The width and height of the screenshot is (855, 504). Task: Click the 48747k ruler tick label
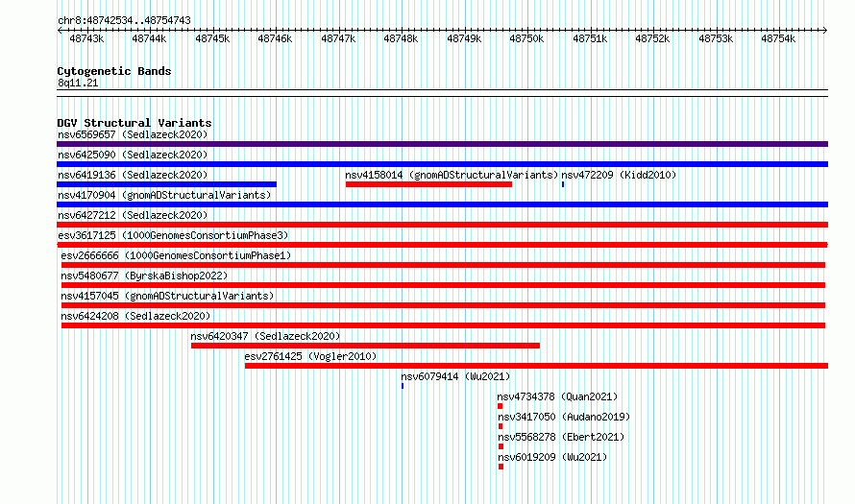click(x=338, y=38)
